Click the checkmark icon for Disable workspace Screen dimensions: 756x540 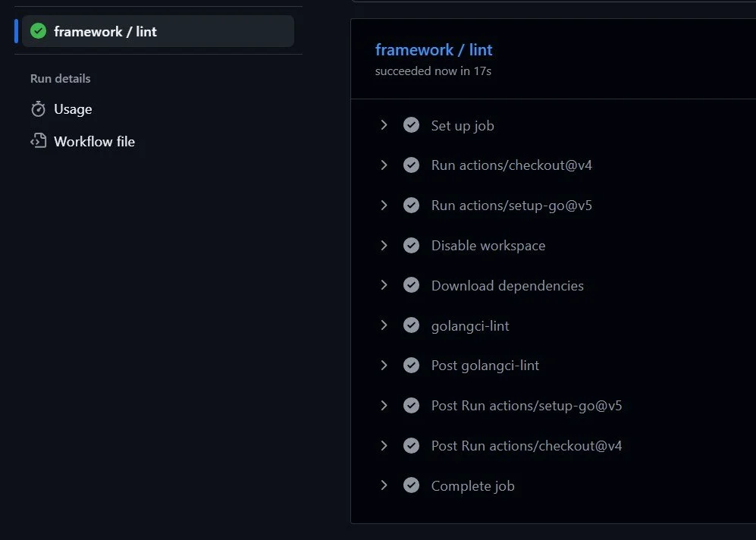pos(411,246)
